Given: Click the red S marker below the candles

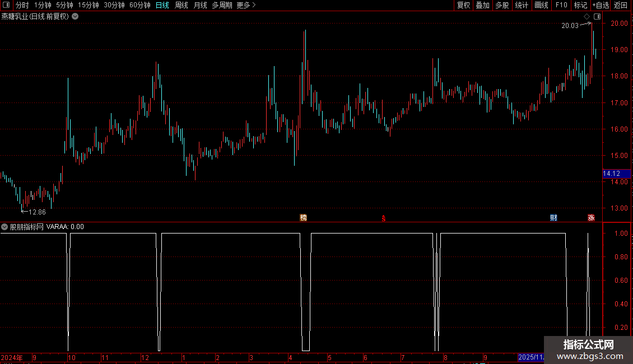Looking at the screenshot, I should (x=384, y=218).
